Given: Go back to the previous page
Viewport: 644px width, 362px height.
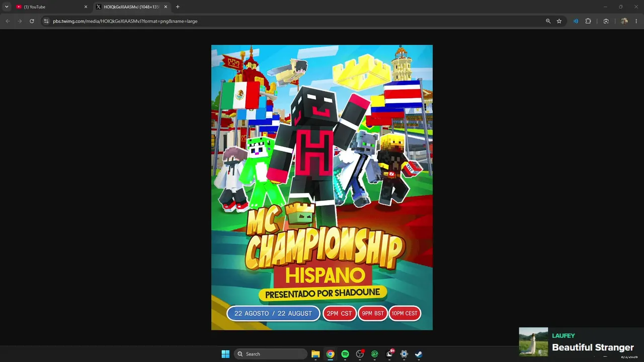Looking at the screenshot, I should click(8, 21).
